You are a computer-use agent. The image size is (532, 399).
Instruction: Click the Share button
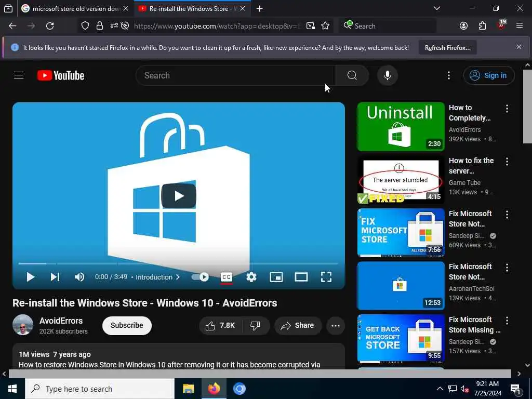click(298, 325)
